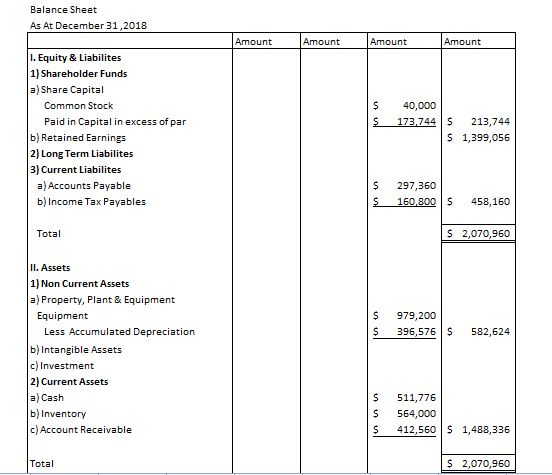Click 'b) Intangible Assets' label
Screen dimensions: 552x475
coord(76,350)
